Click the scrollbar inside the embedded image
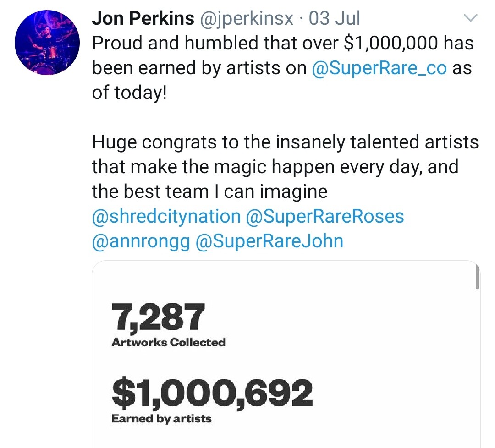Viewport: 495px width, 448px height. coord(477,277)
